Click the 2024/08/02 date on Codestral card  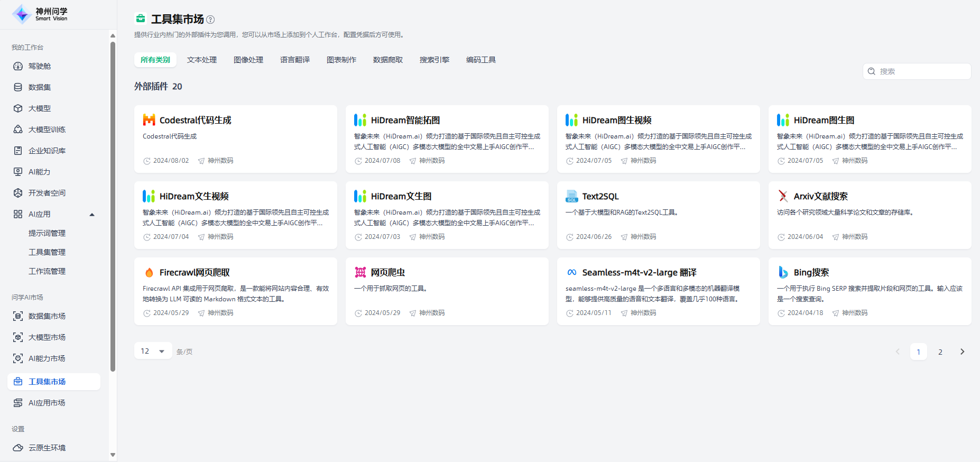point(171,161)
